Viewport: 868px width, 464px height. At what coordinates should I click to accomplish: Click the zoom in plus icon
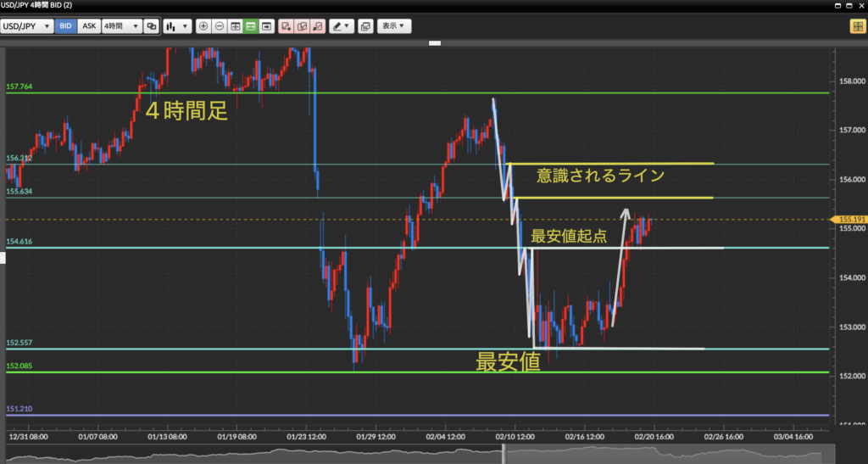[x=203, y=26]
